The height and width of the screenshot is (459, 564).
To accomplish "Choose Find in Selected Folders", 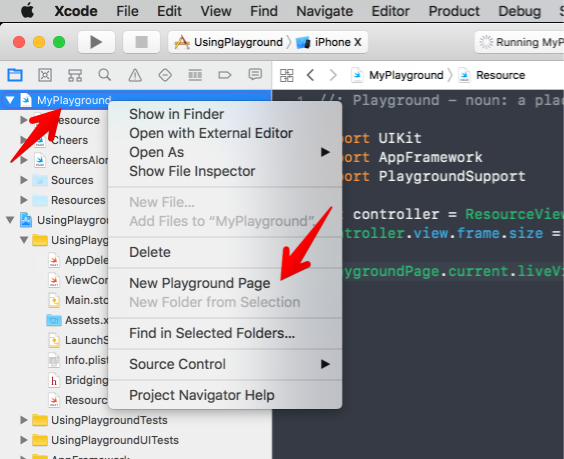I will pos(225,333).
